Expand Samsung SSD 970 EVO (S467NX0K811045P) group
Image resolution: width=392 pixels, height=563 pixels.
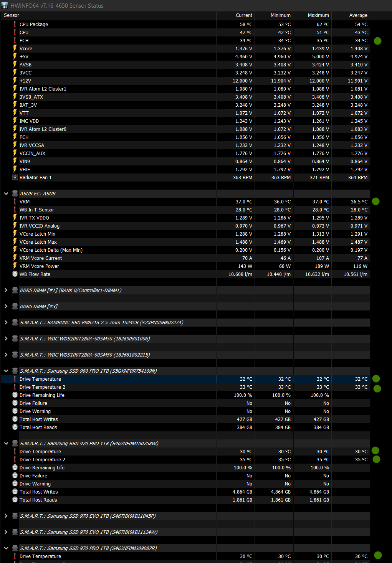[6, 516]
